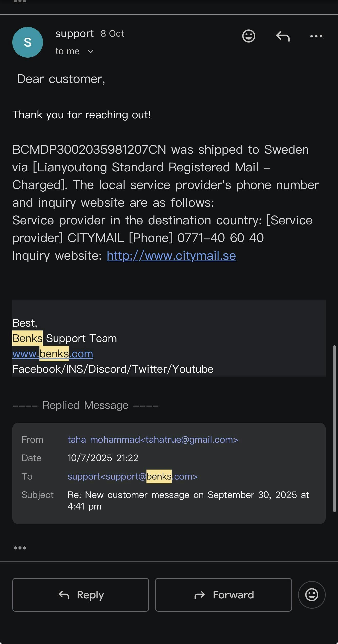This screenshot has width=338, height=644.
Task: Click the tracking number BCMDP3002035981207CN
Action: pos(89,150)
